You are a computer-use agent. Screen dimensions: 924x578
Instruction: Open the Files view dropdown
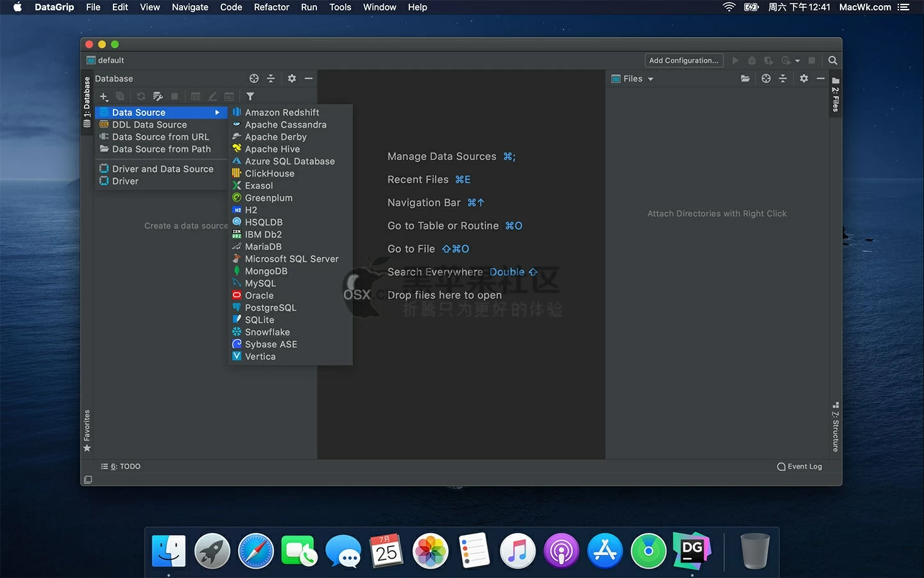(633, 78)
